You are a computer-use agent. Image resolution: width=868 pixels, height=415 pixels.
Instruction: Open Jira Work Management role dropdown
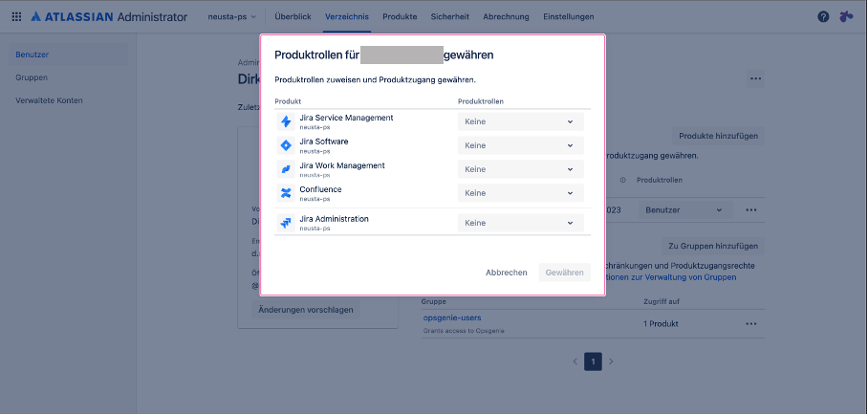(520, 169)
